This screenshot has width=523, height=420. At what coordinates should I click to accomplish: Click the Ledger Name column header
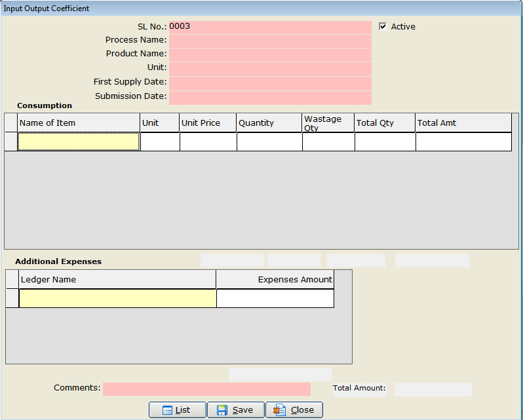(117, 279)
